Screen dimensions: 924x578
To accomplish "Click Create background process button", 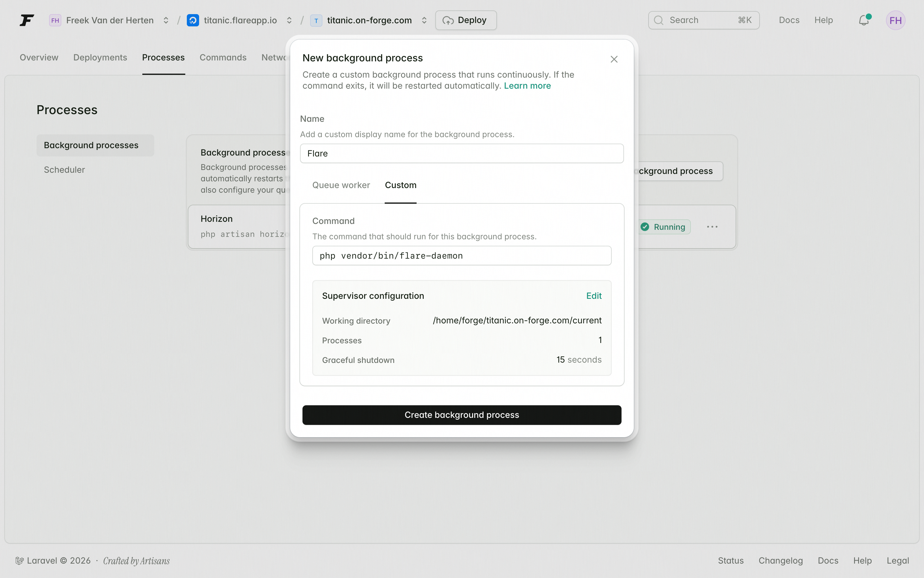I will click(462, 415).
